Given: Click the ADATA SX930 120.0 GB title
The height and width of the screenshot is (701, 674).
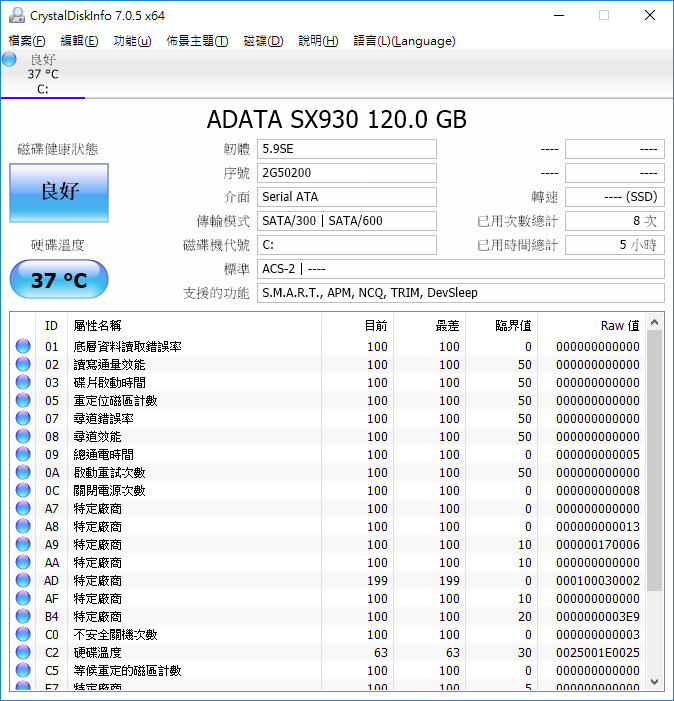Looking at the screenshot, I should (337, 119).
